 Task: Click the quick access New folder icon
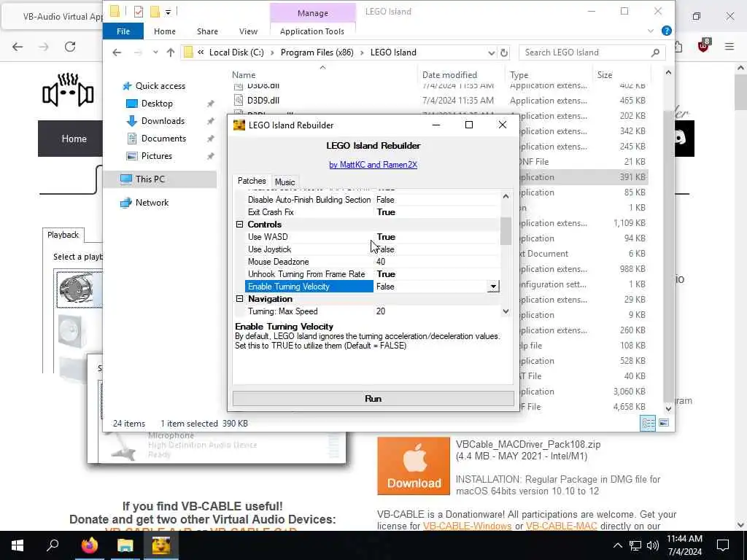click(155, 12)
